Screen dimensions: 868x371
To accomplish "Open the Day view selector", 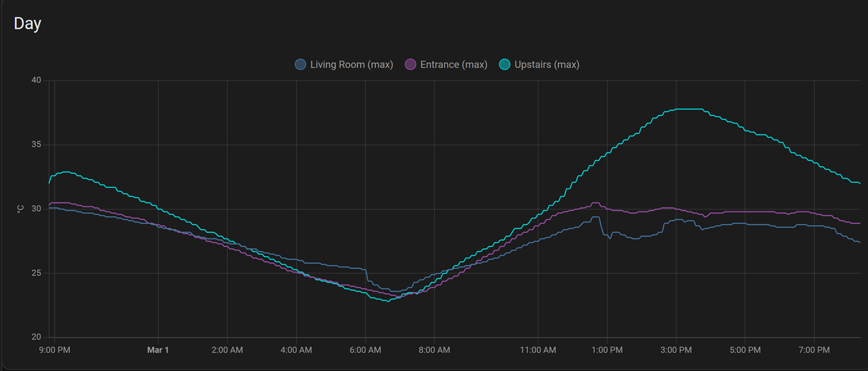I will [28, 23].
